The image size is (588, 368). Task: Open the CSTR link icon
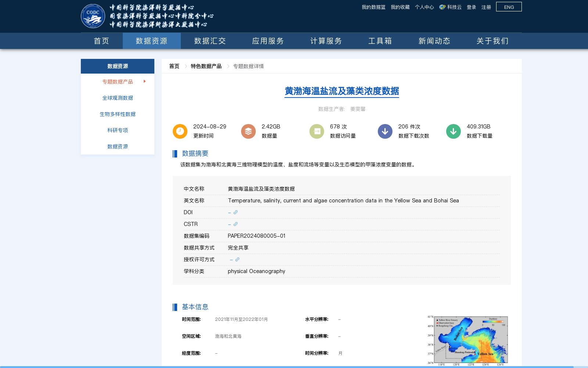(x=236, y=224)
